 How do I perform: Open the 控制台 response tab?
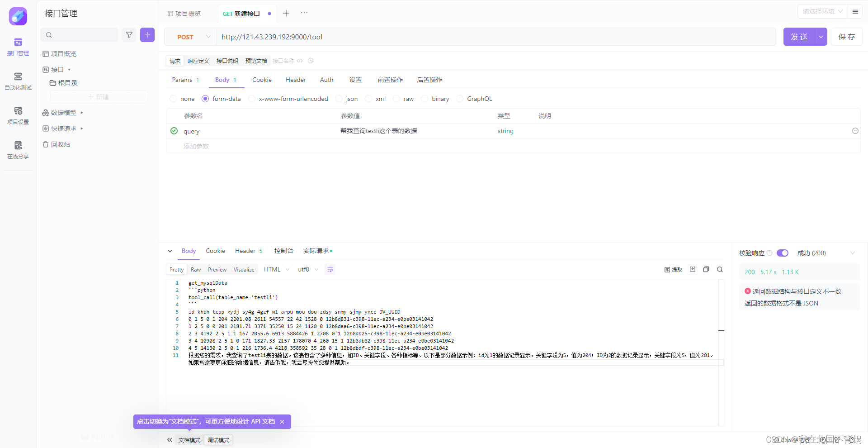(x=283, y=251)
